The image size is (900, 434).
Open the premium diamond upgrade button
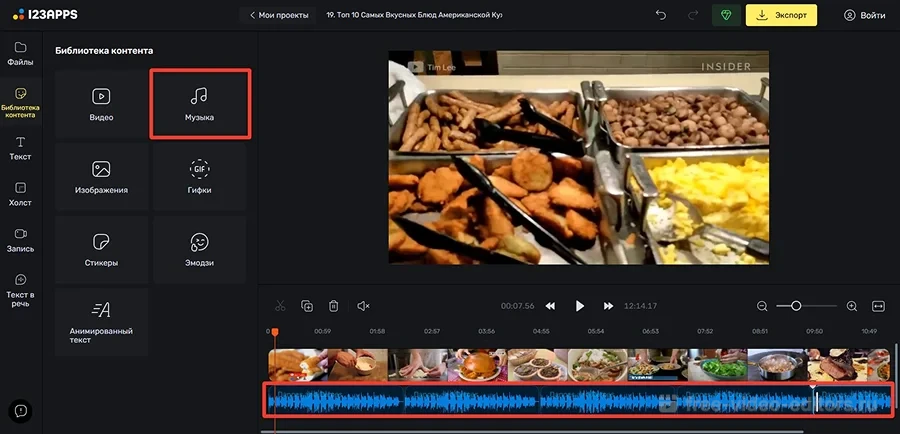click(x=726, y=16)
